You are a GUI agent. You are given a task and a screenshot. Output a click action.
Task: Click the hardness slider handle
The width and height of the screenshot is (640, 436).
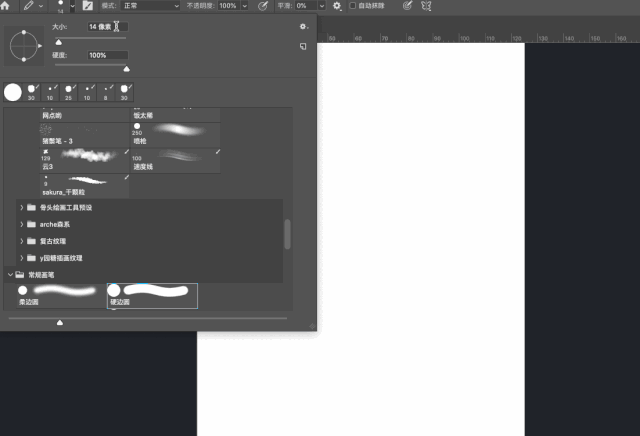click(x=127, y=69)
